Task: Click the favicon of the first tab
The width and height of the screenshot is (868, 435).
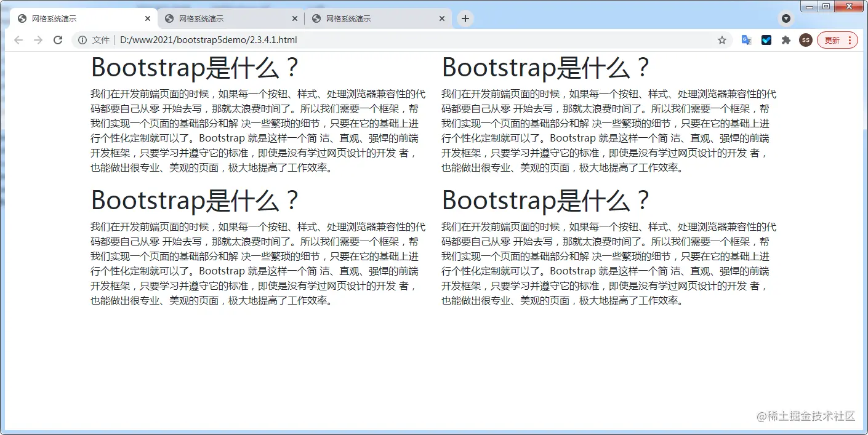Action: click(x=22, y=18)
